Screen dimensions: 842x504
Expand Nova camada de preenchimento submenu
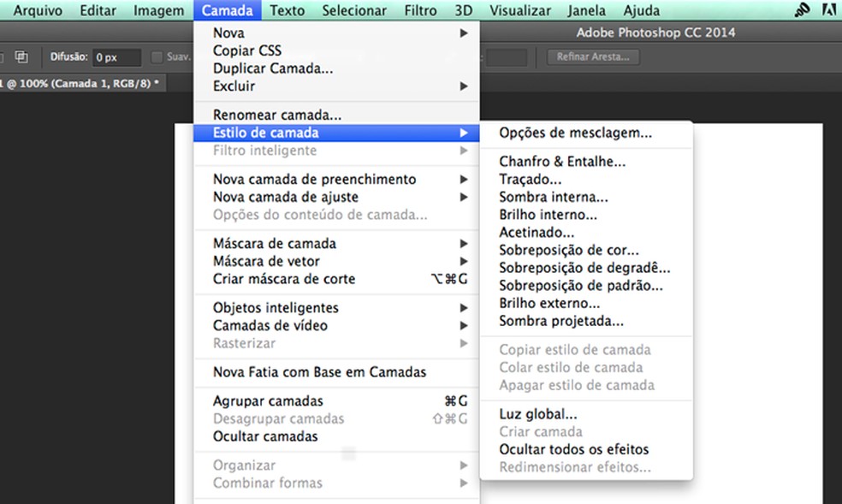point(336,180)
